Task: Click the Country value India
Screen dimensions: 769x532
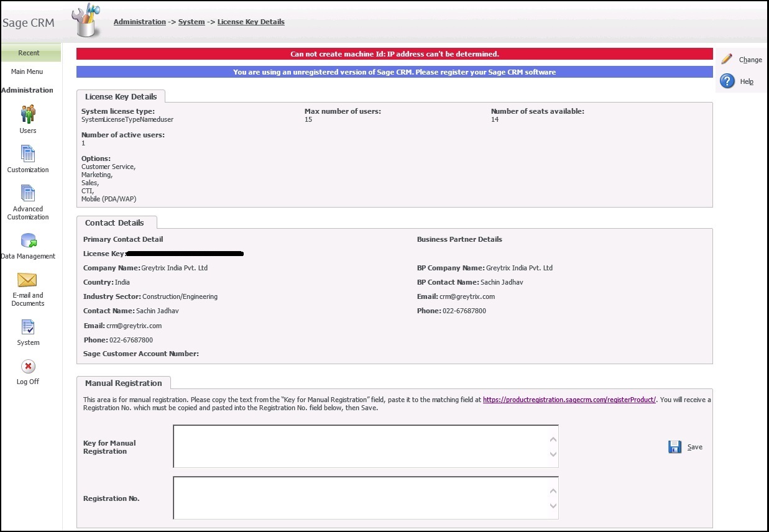Action: (x=122, y=282)
